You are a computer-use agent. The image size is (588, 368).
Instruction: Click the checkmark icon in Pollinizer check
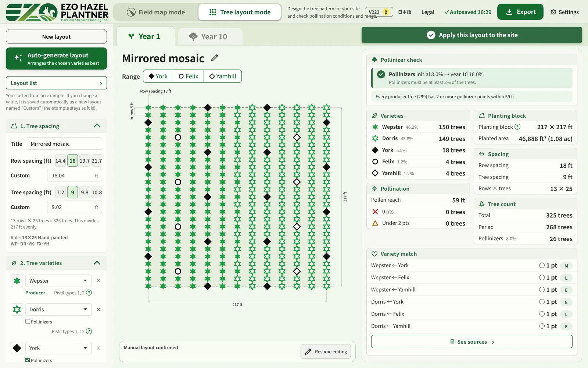coord(381,74)
